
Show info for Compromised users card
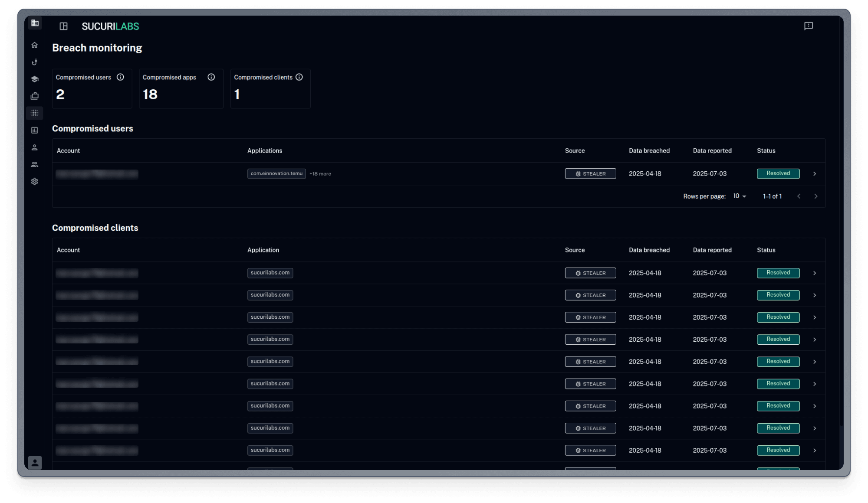coord(120,77)
